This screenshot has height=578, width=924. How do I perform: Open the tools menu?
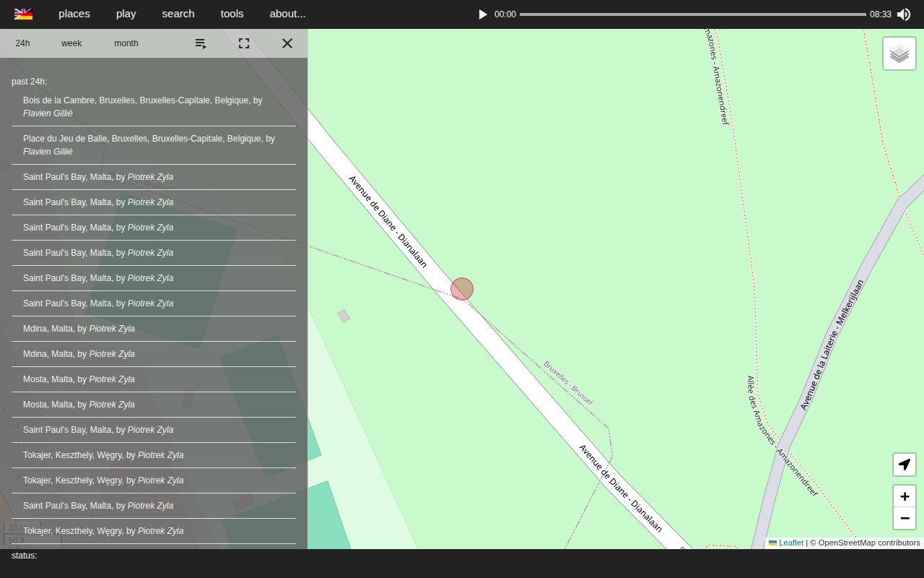coord(232,14)
